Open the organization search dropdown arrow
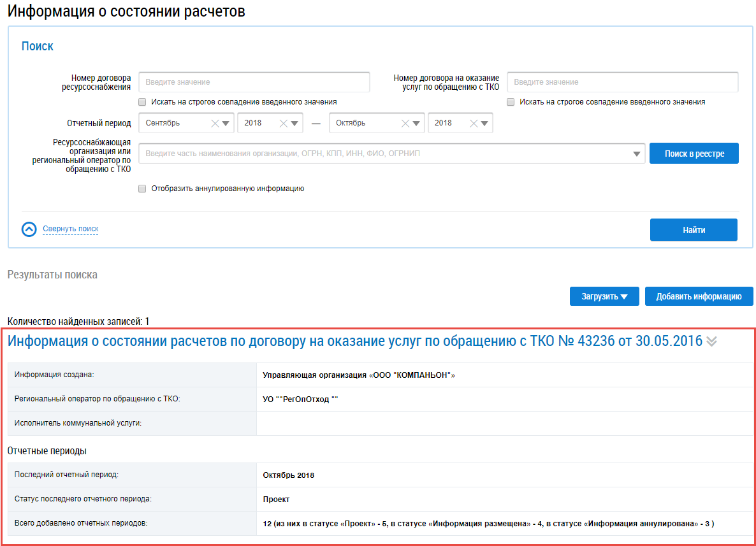Viewport: 756px width, 546px height. 636,154
